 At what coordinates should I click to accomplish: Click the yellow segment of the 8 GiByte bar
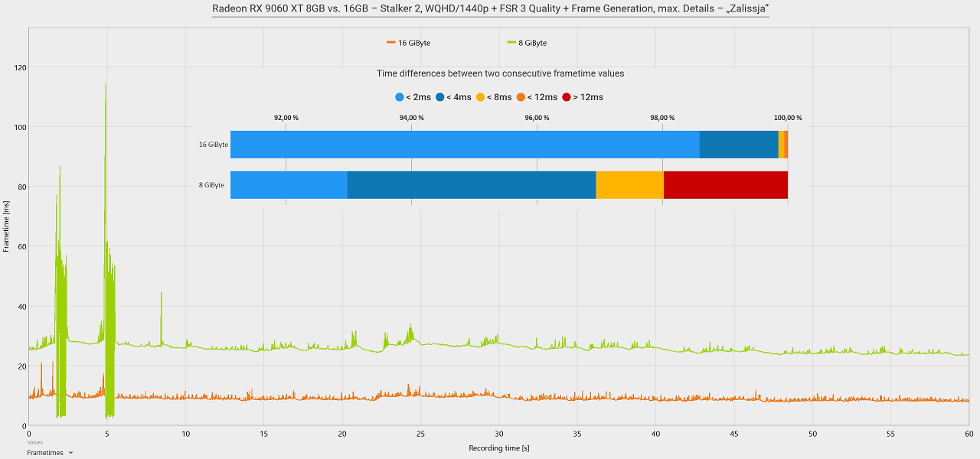(x=629, y=185)
